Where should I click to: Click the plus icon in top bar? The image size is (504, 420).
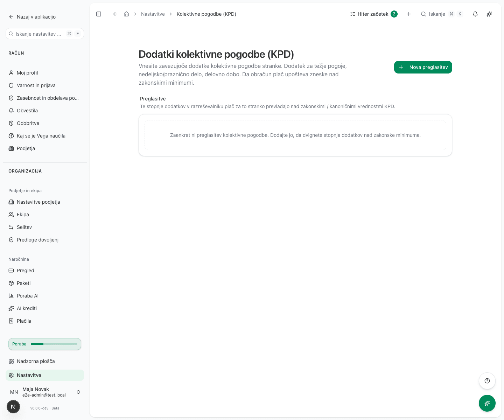(x=409, y=14)
